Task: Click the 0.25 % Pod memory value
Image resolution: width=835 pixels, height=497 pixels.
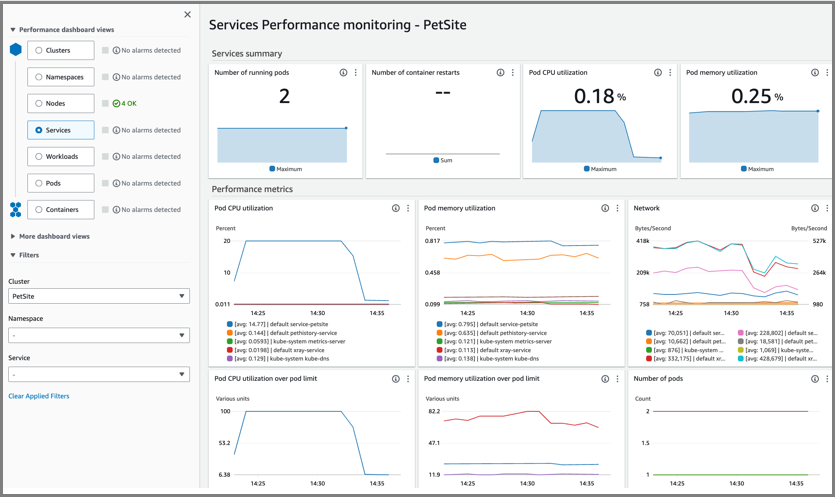Action: [x=757, y=96]
